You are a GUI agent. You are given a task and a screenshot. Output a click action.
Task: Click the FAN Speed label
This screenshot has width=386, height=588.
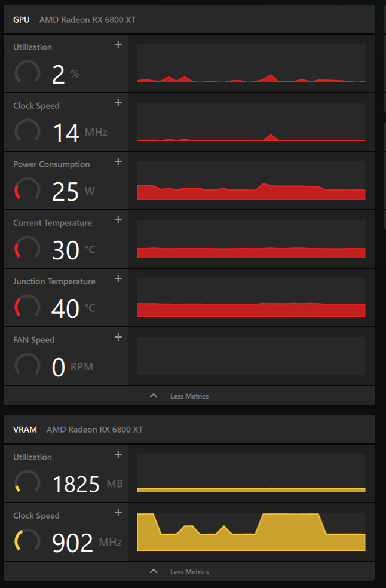click(x=34, y=340)
